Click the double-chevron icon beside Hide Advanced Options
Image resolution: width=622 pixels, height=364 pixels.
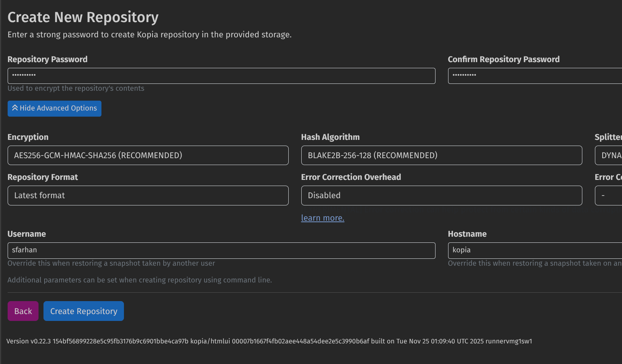15,108
